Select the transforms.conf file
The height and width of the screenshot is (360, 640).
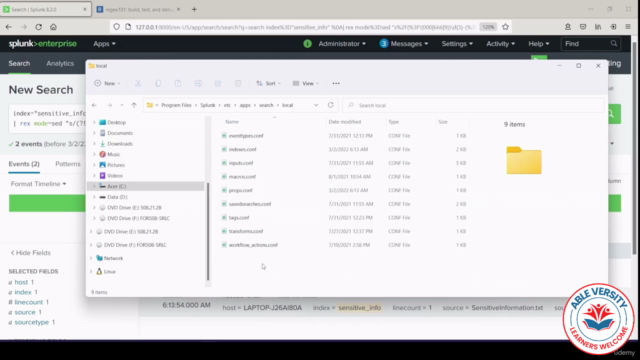(x=246, y=231)
